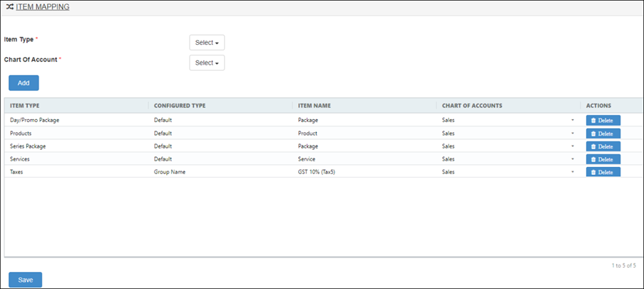Click the 1 to 5 of 5 pager text

pyautogui.click(x=623, y=265)
